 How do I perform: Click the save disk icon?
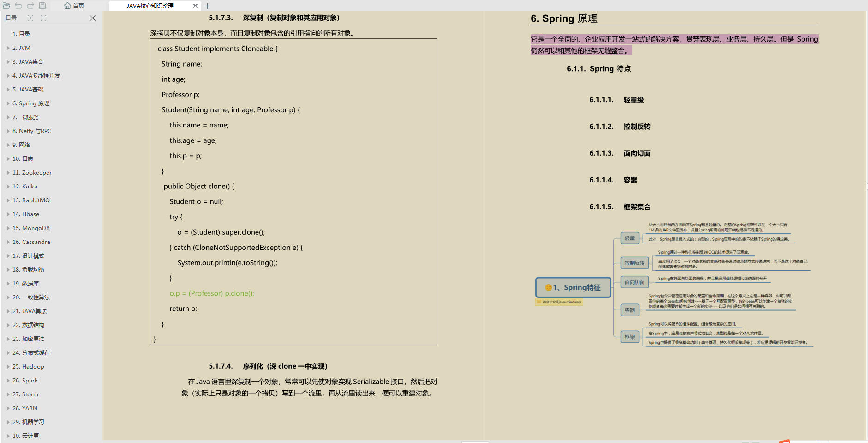click(42, 6)
